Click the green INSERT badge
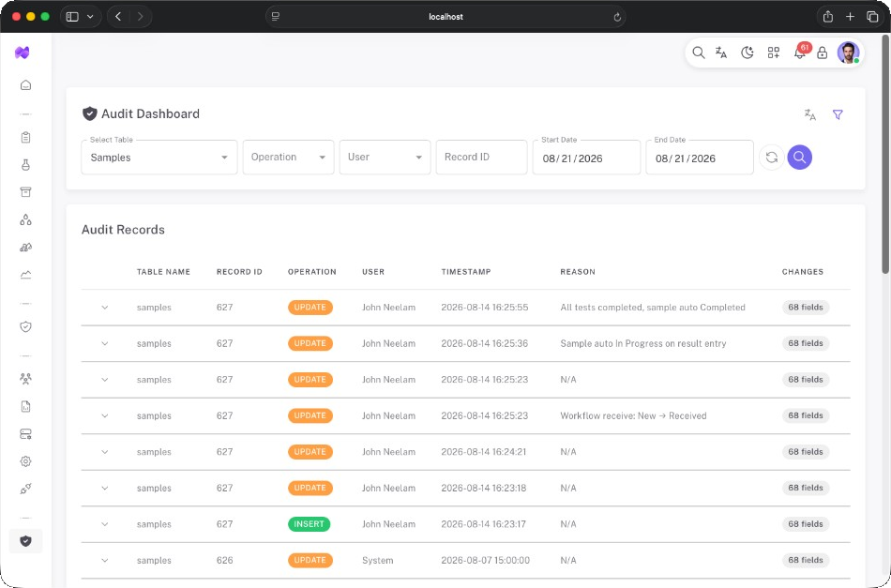Screen dimensions: 891x588 click(310, 524)
